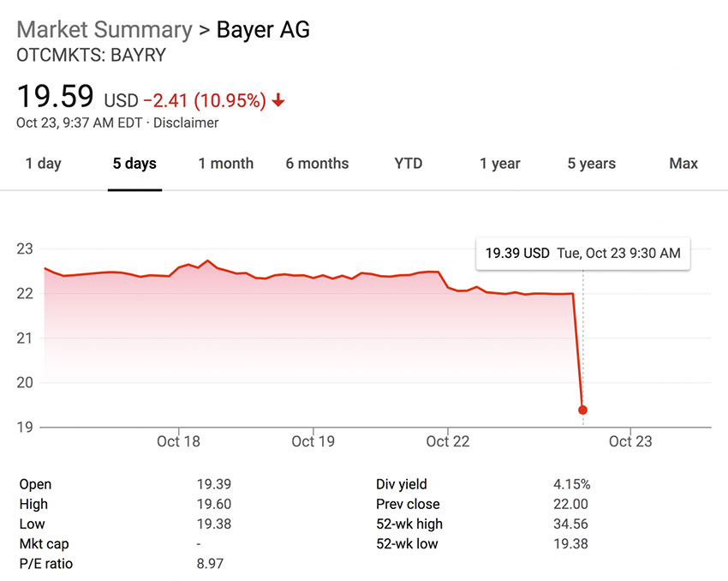Click the red down arrow icon
Screen dimensions: 728x581
tap(278, 100)
